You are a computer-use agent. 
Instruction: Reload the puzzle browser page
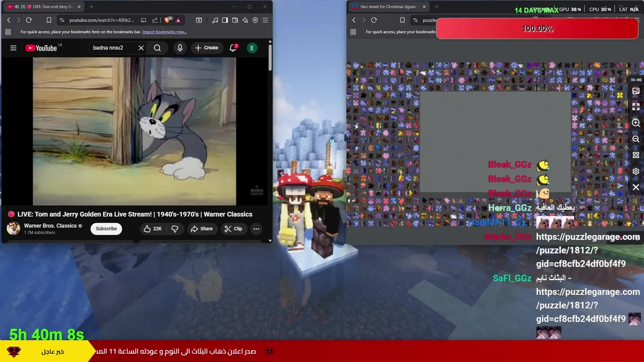(x=374, y=20)
